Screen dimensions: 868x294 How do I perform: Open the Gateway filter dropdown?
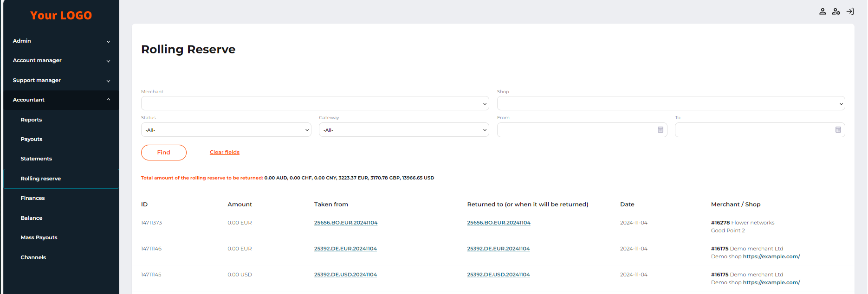pos(403,130)
